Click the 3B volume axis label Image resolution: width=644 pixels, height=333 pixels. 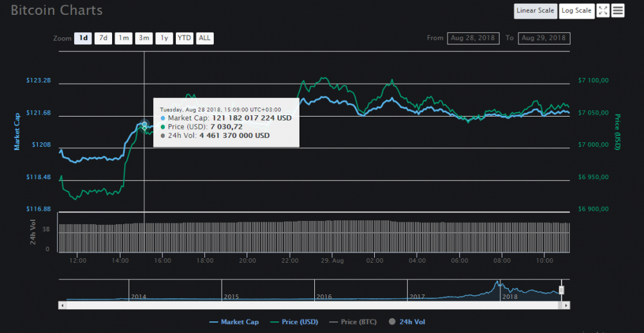click(x=46, y=229)
